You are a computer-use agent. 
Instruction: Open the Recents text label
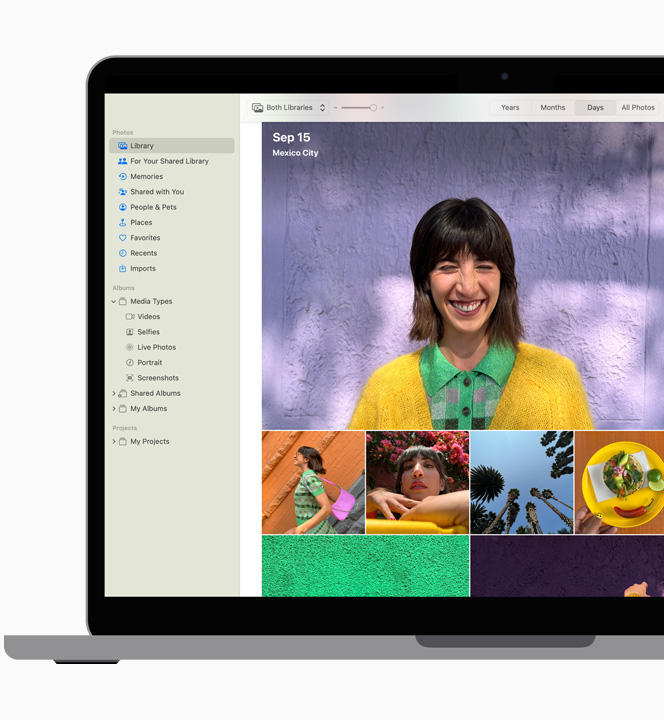pos(144,253)
